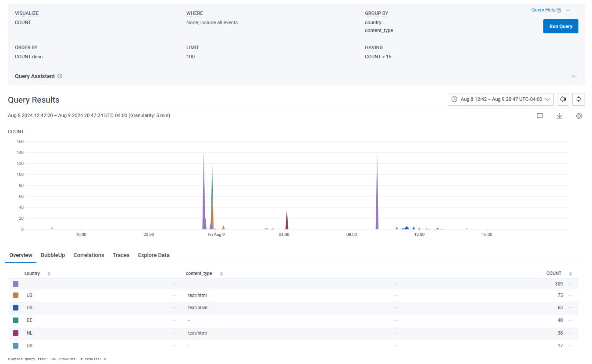Image resolution: width=592 pixels, height=364 pixels.
Task: Shift time range backward with left arrow
Action: click(563, 99)
